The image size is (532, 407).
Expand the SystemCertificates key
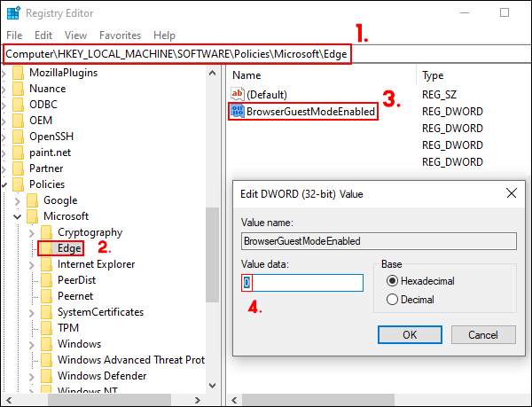click(32, 313)
